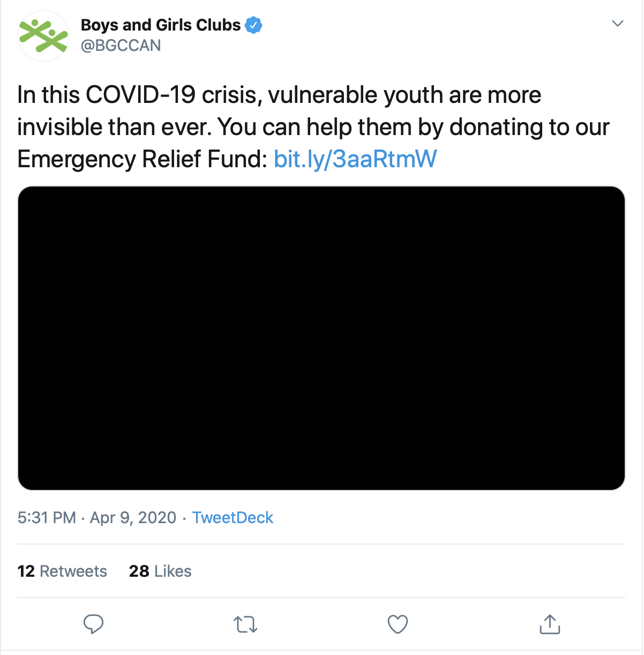Retweet this post with the arrows icon
The height and width of the screenshot is (655, 644).
coord(245,624)
